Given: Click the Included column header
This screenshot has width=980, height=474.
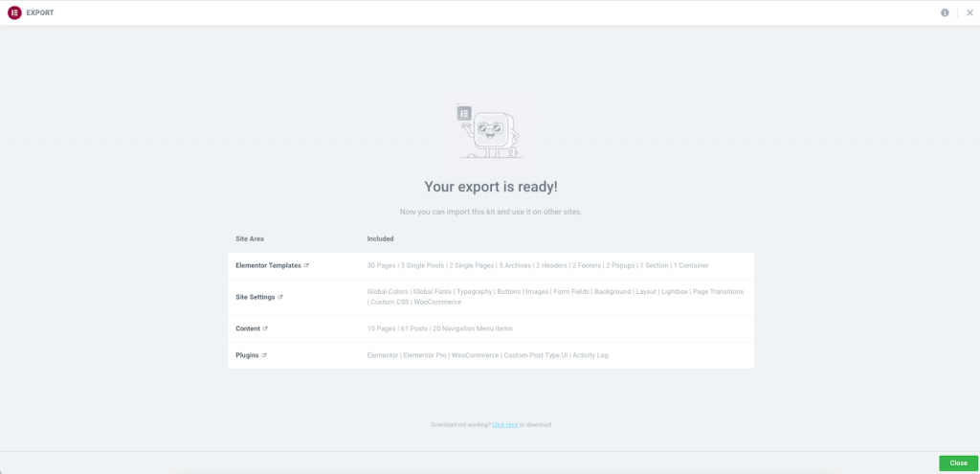Looking at the screenshot, I should [x=380, y=238].
